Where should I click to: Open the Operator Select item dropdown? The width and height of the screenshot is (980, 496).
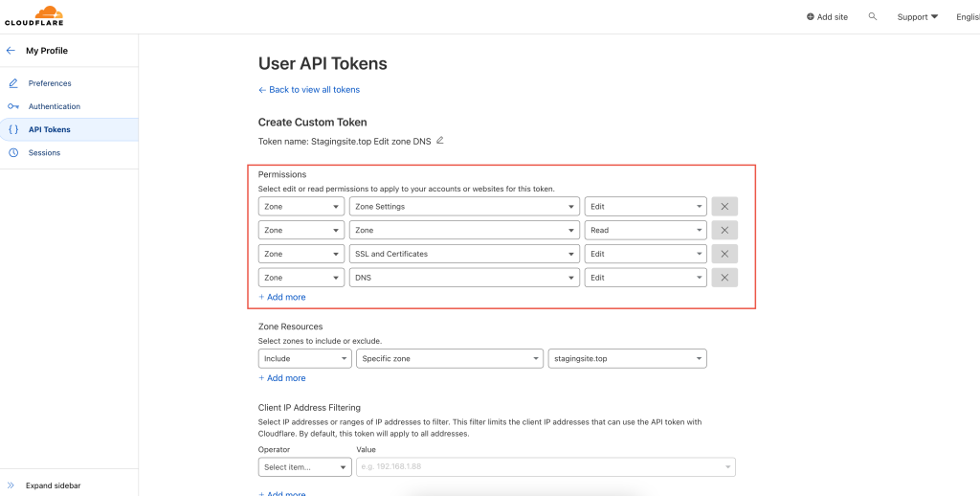point(304,467)
